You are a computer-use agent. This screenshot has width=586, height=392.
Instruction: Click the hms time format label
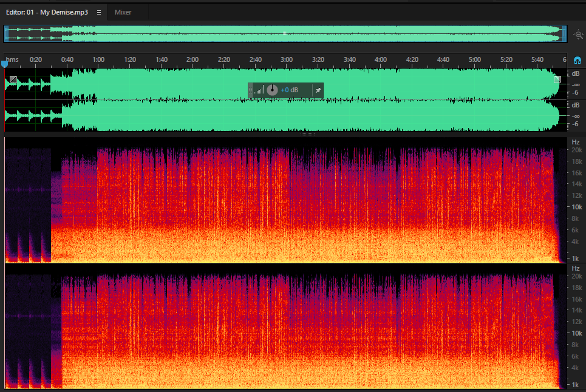pyautogui.click(x=12, y=59)
